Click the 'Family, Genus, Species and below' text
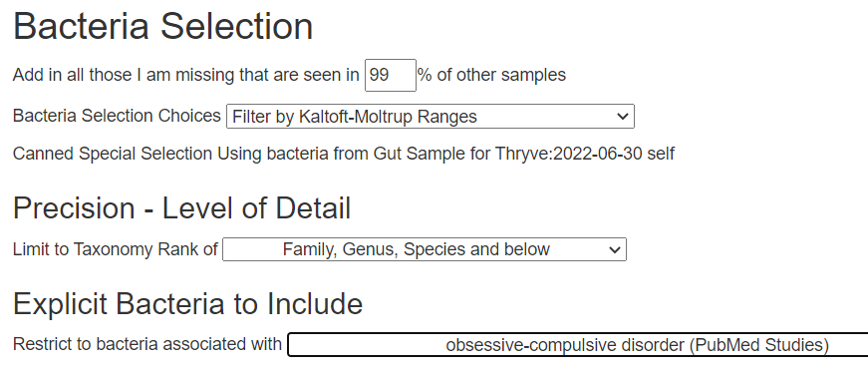Image resolution: width=868 pixels, height=372 pixels. [417, 249]
